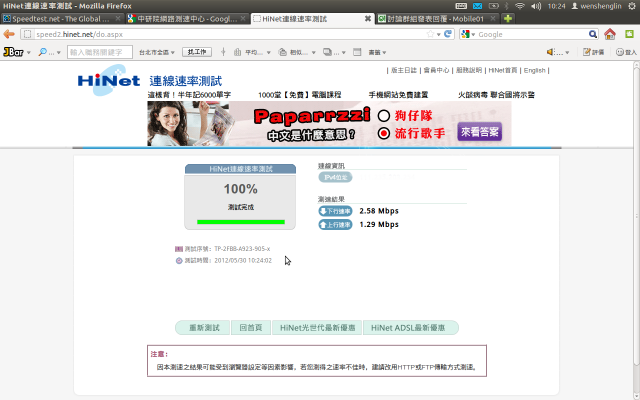Expand the megaphone icon dropdown arrow

pos(567,53)
